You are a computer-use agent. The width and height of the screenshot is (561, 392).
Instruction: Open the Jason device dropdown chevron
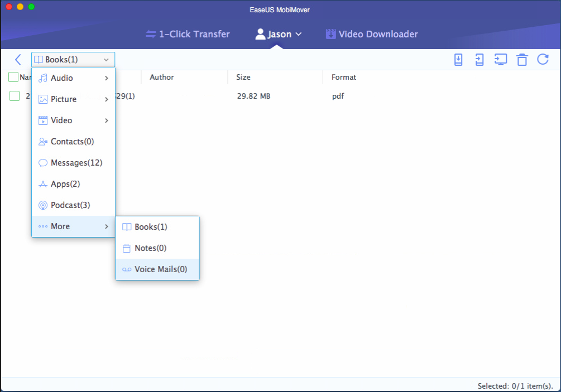click(299, 35)
